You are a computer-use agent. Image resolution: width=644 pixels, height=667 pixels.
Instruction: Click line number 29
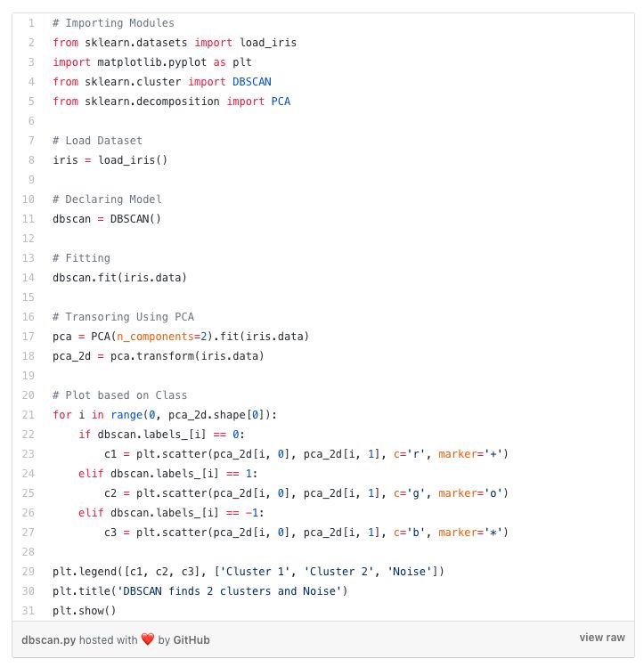click(29, 572)
